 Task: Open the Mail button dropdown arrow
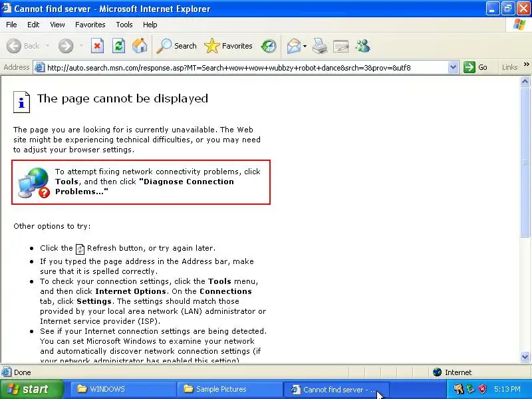(x=305, y=46)
